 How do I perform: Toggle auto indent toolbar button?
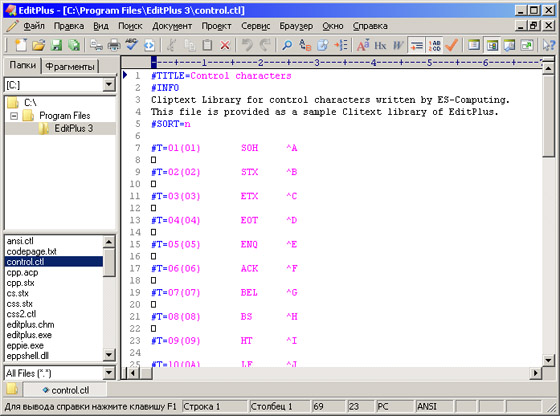(x=416, y=45)
